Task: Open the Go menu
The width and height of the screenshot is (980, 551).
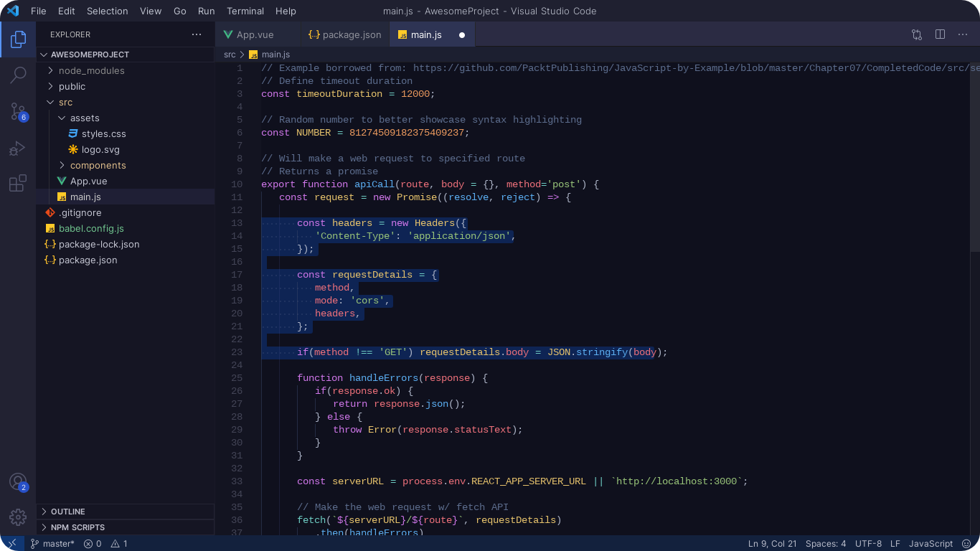Action: point(180,11)
